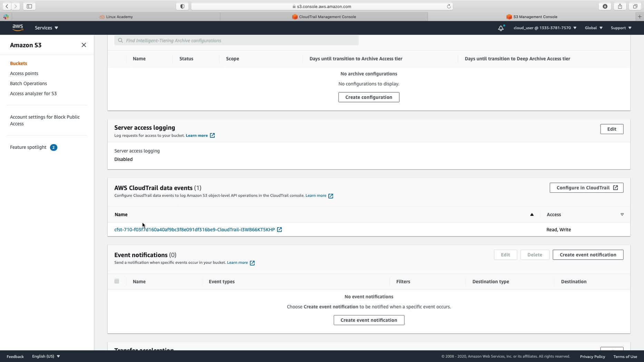Go to AWS home via logo
The height and width of the screenshot is (362, 644).
[x=18, y=28]
